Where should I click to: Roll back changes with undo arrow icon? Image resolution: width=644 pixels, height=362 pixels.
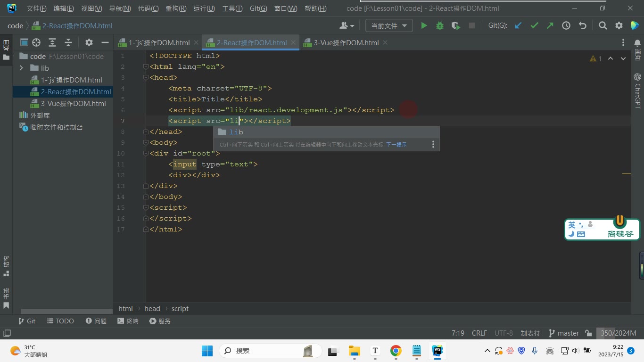pos(582,26)
